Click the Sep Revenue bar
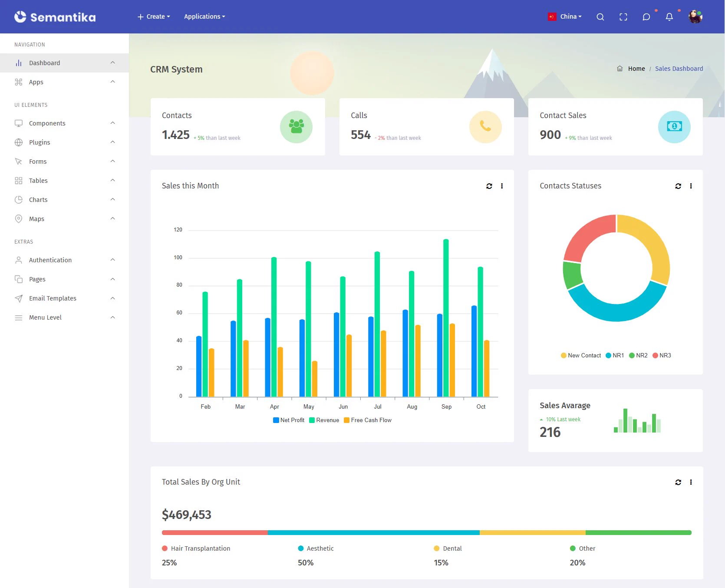The height and width of the screenshot is (588, 725). click(446, 318)
